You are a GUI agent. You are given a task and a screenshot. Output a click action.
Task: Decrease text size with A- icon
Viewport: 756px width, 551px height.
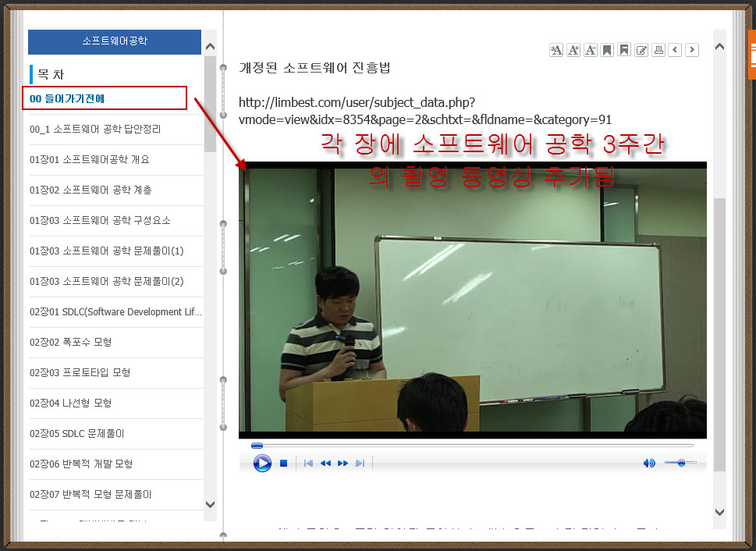tap(590, 50)
